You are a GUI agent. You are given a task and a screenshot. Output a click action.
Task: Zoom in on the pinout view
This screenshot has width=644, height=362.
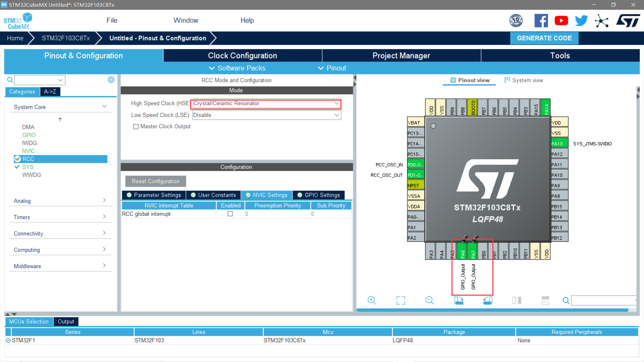(x=372, y=300)
